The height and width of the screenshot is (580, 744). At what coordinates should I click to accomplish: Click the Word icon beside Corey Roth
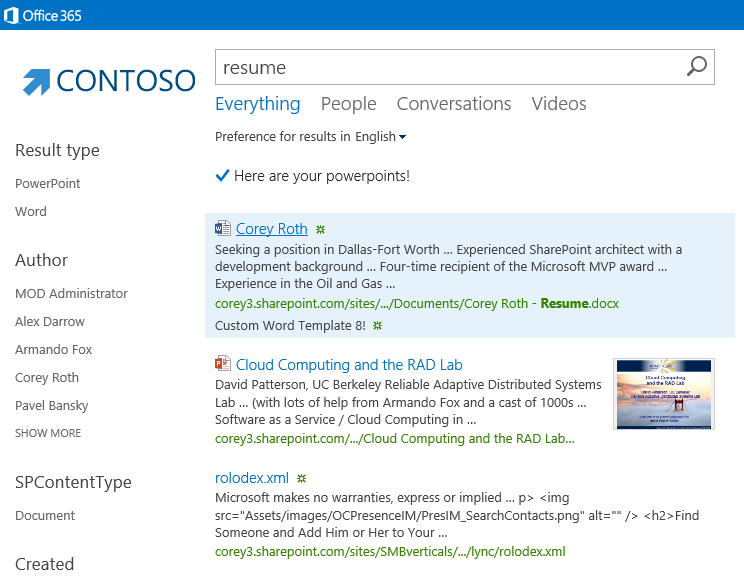point(223,229)
